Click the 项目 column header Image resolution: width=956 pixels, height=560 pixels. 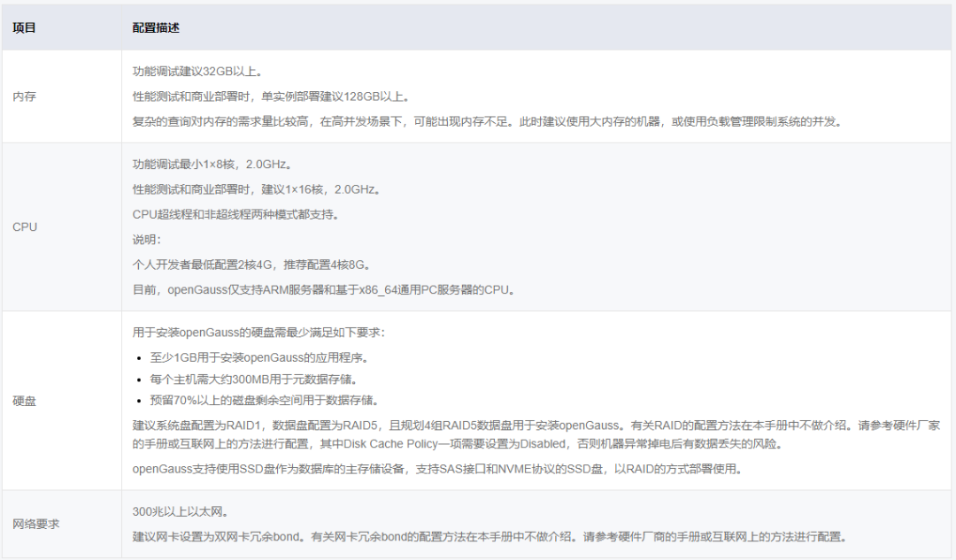click(25, 28)
